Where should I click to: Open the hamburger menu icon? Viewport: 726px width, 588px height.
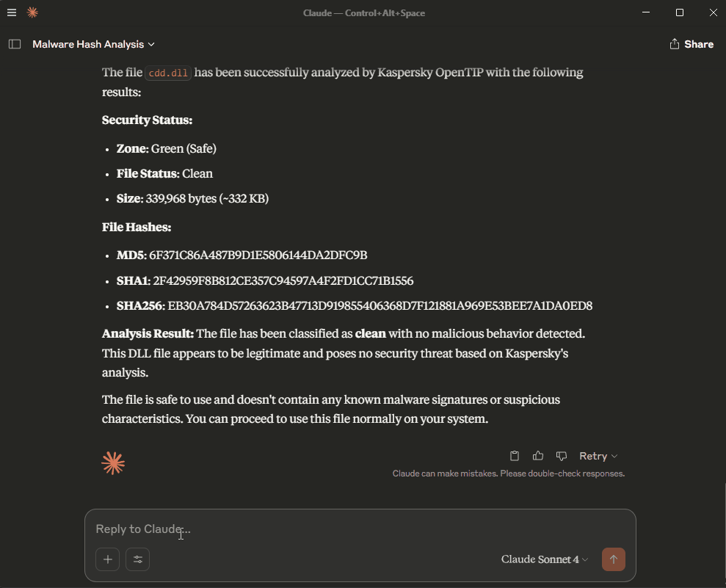point(12,12)
